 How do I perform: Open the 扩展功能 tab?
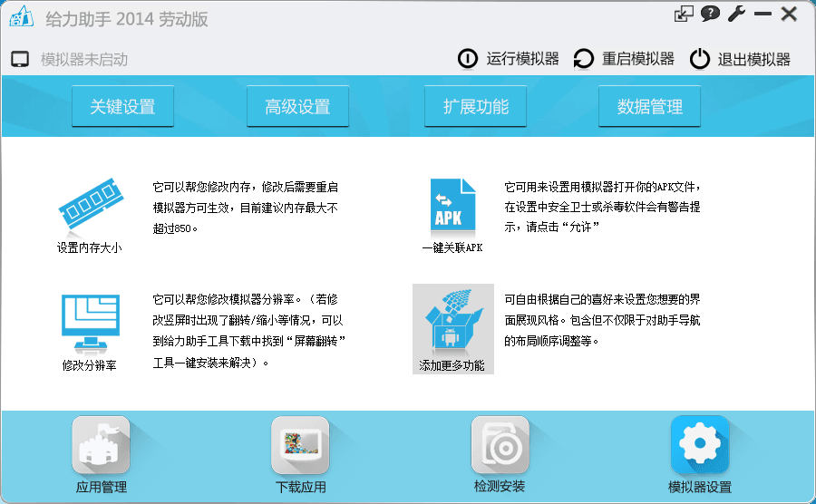click(475, 107)
